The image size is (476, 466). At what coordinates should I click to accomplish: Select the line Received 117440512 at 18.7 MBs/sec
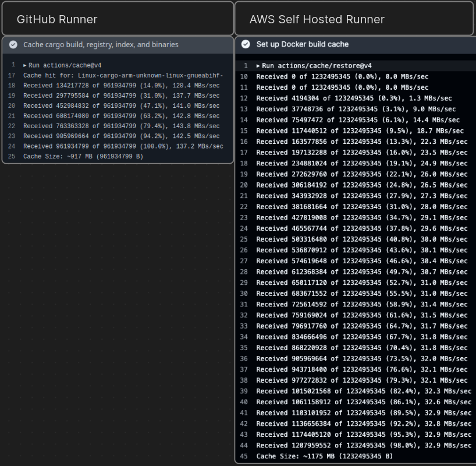pyautogui.click(x=360, y=130)
